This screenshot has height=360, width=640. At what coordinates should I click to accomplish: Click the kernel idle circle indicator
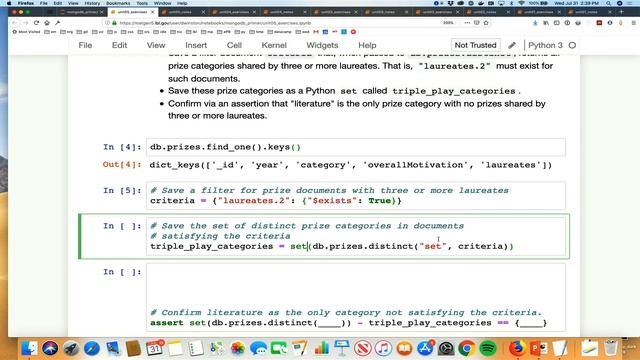572,45
